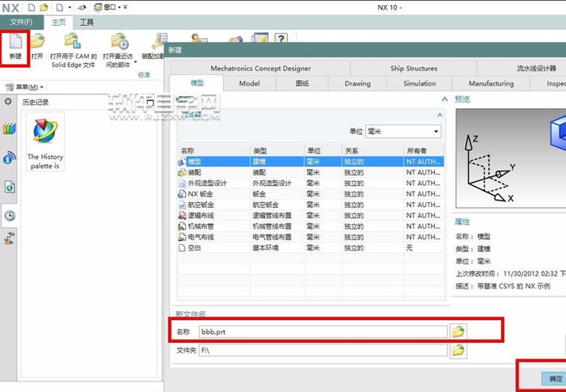
Task: Switch to the 主页 home ribbon tab
Action: [x=58, y=23]
